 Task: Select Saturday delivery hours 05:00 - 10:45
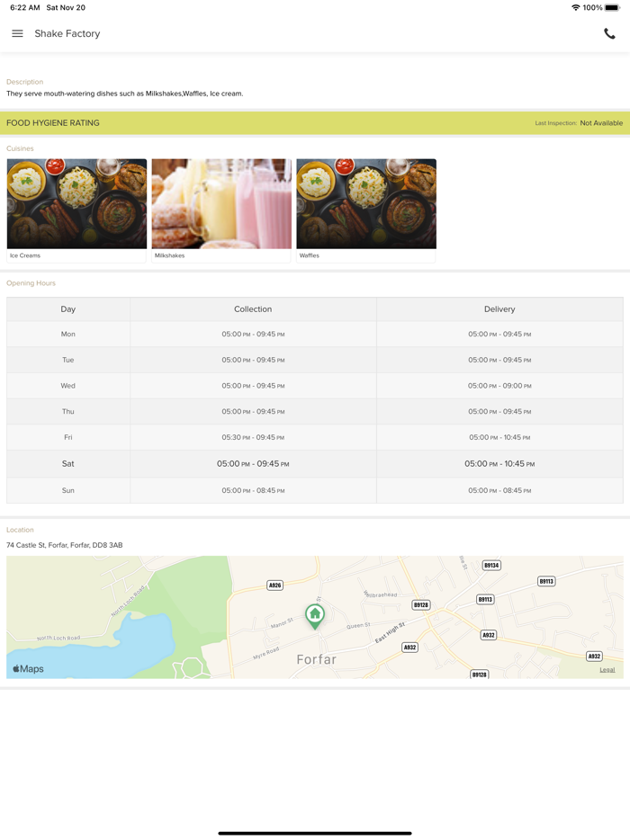(x=499, y=463)
